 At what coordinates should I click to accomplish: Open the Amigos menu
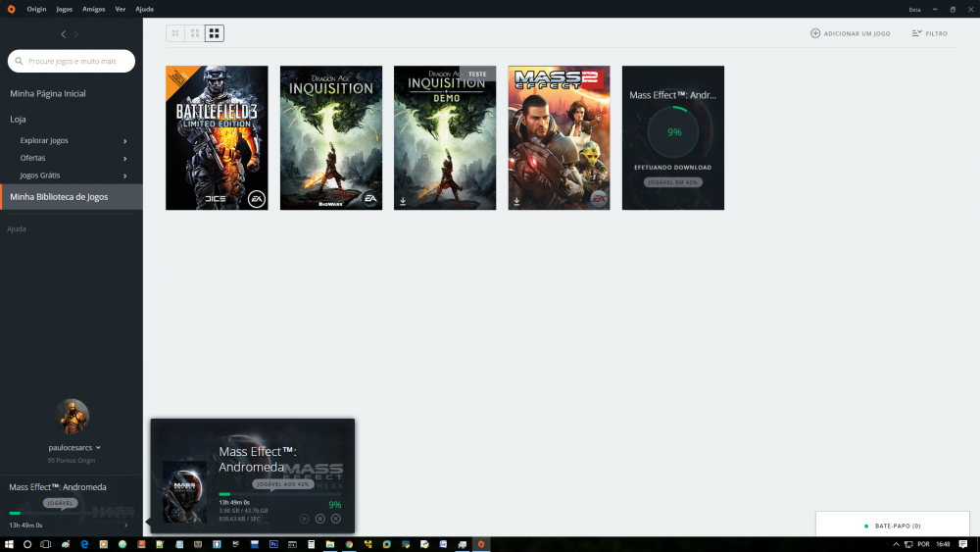click(94, 8)
